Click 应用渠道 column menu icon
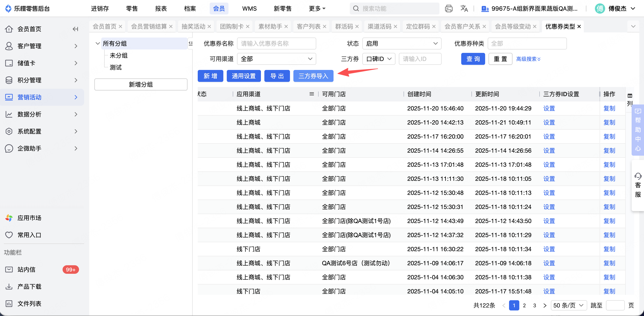The height and width of the screenshot is (316, 644). click(312, 94)
